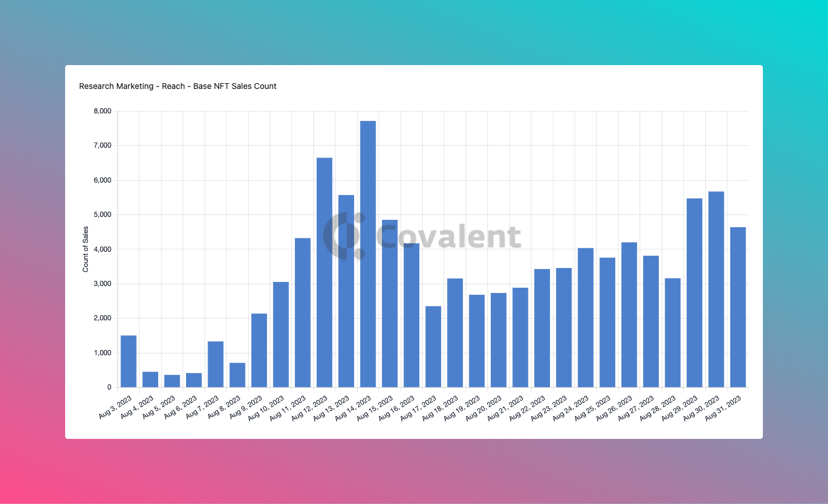Select the Aug 26, 2023 bar
Image resolution: width=828 pixels, height=504 pixels.
(629, 314)
